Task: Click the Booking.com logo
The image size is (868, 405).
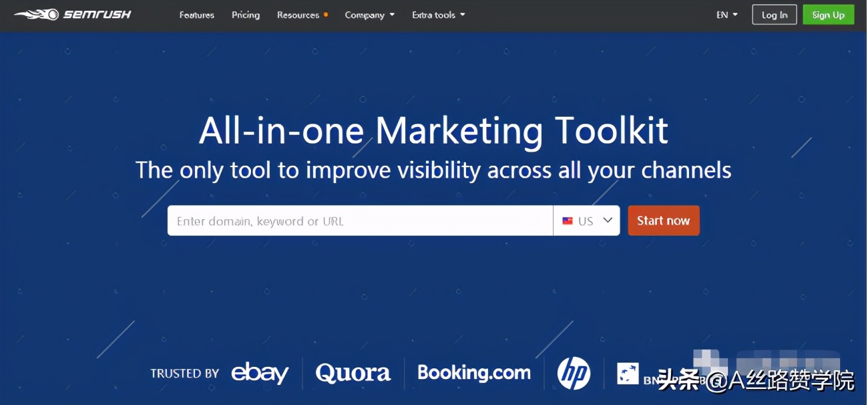Action: [x=474, y=373]
